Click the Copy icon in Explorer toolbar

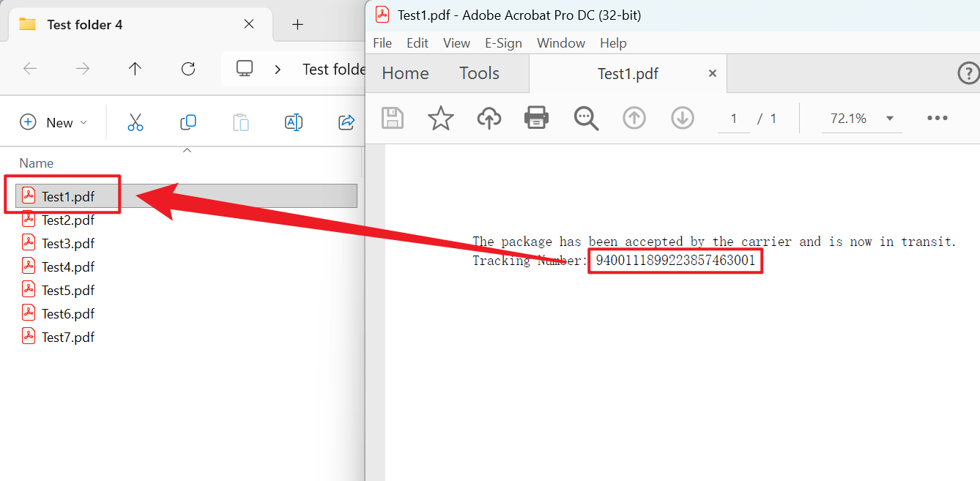pos(188,122)
